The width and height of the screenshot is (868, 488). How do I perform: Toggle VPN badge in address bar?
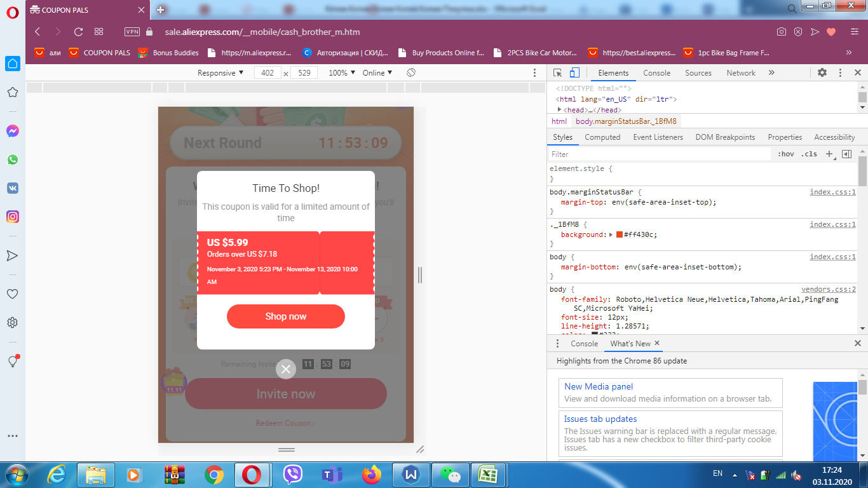tap(132, 32)
